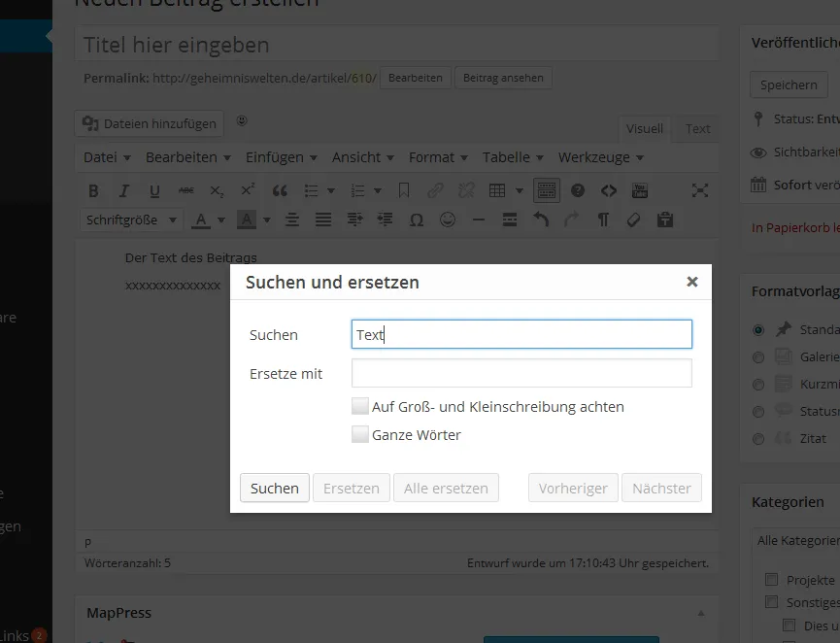840x643 pixels.
Task: Open the Werkzeuge menu
Action: (600, 157)
